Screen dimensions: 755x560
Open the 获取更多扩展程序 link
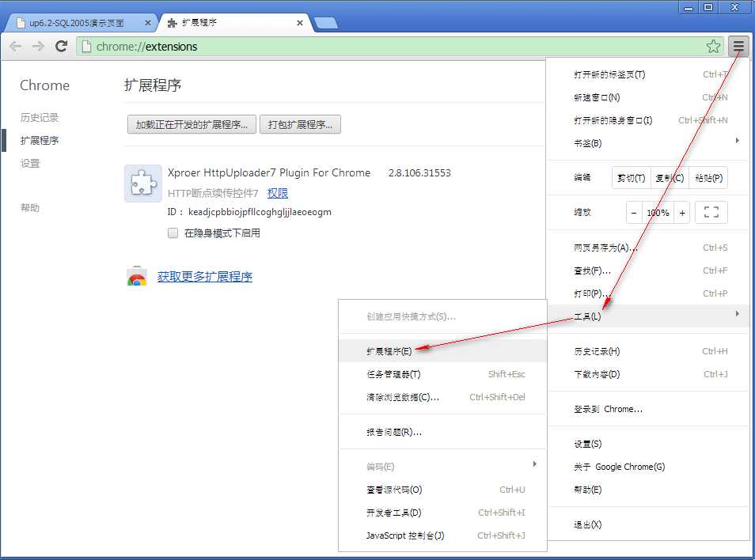point(205,277)
